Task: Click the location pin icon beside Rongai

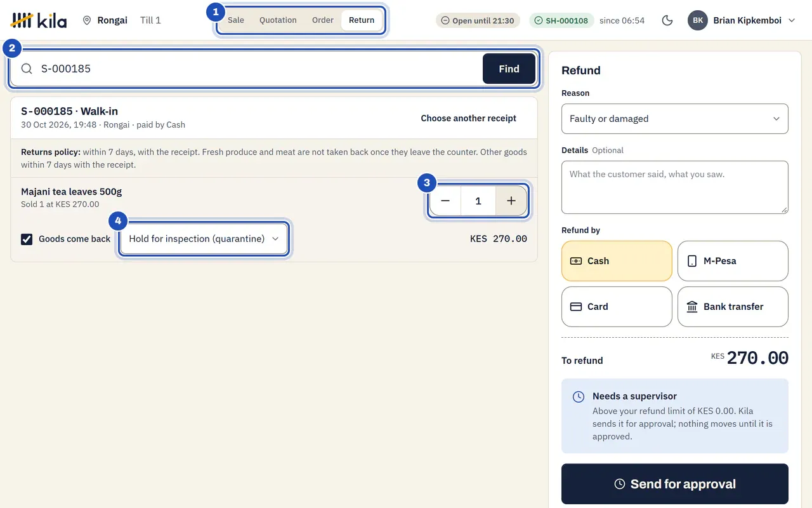Action: point(87,20)
